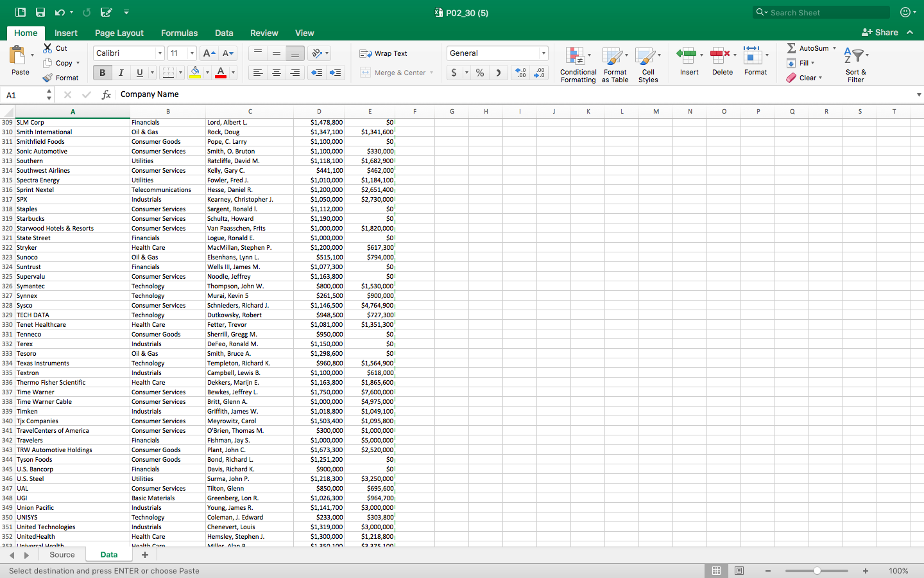The height and width of the screenshot is (578, 924).
Task: Expand font color dropdown arrow
Action: (233, 73)
